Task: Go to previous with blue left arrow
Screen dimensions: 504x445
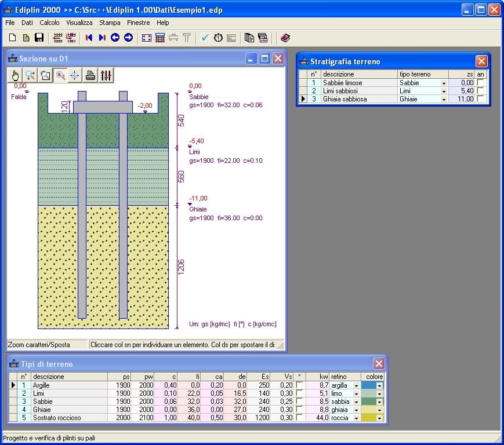Action: click(x=115, y=38)
